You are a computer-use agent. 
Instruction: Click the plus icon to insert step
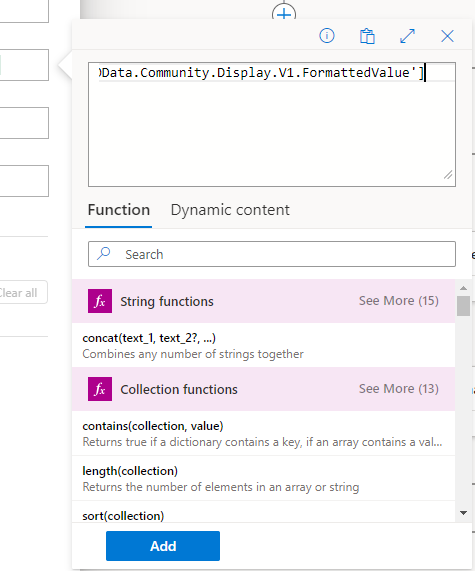pos(284,13)
